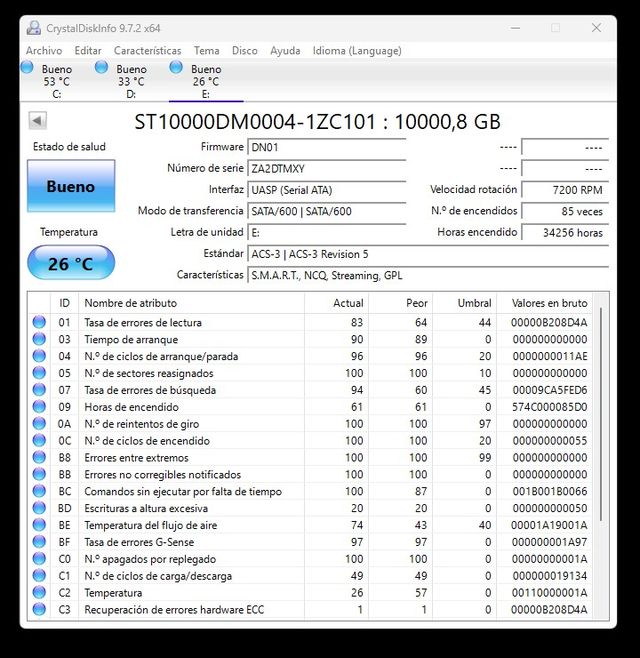The image size is (640, 658).
Task: Open the Ayuda menu
Action: [x=285, y=51]
